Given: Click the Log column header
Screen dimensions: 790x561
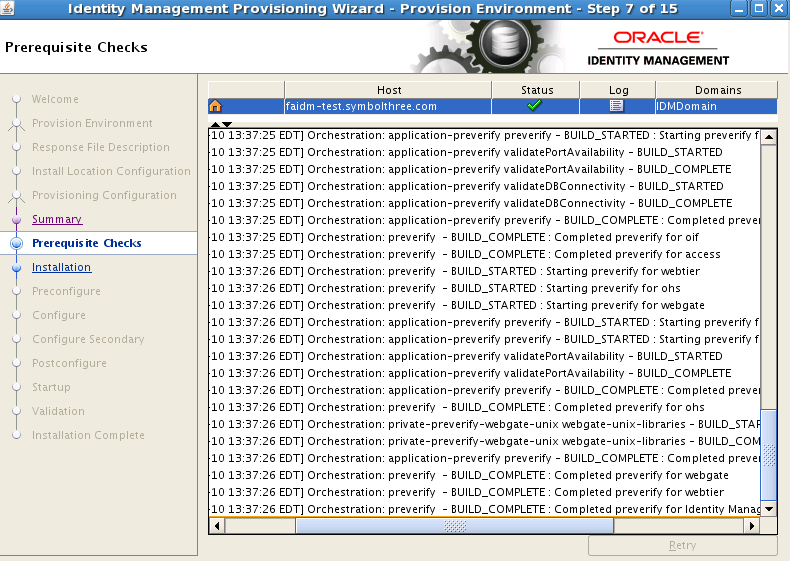Looking at the screenshot, I should coord(619,90).
